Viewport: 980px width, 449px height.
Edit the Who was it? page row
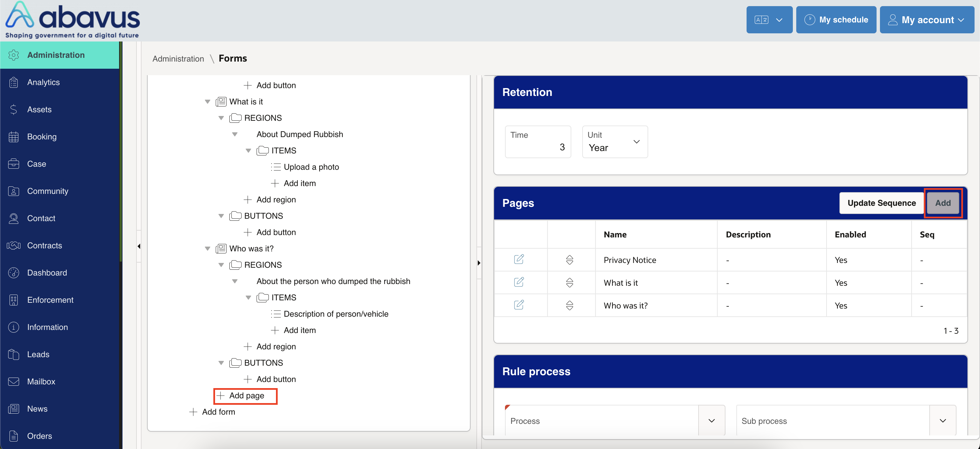tap(519, 305)
